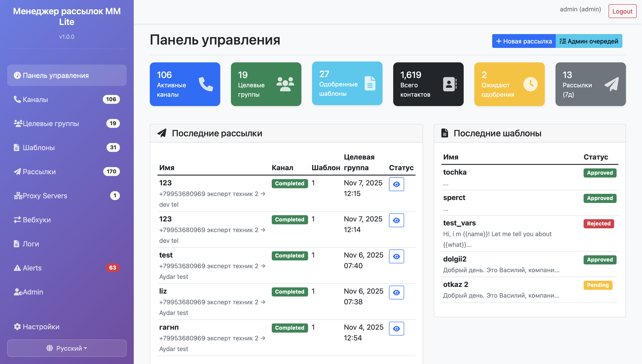This screenshot has height=364, width=642.
Task: Open the Русский language dropdown
Action: click(67, 348)
